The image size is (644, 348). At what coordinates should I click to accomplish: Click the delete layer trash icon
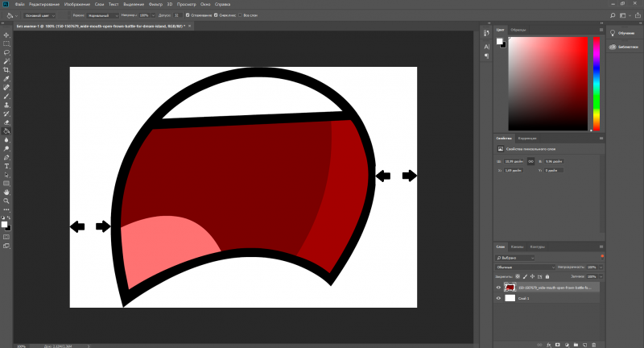click(592, 343)
